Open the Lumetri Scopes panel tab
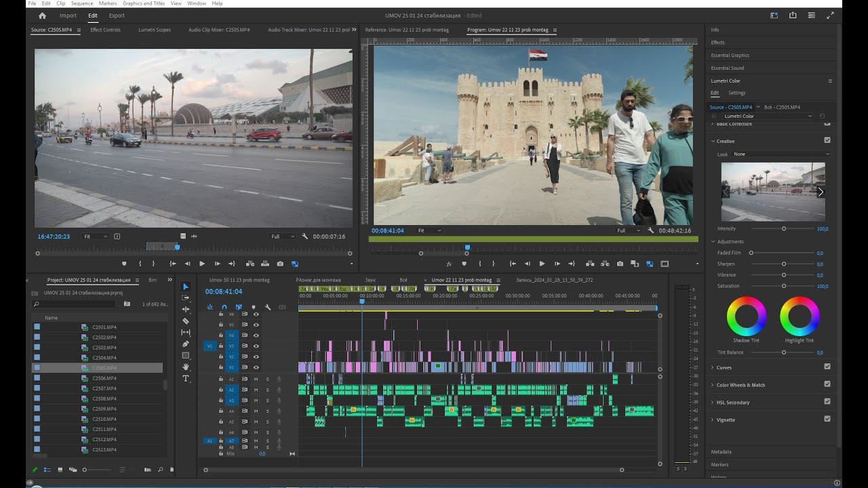Viewport: 868px width, 488px height. [155, 30]
